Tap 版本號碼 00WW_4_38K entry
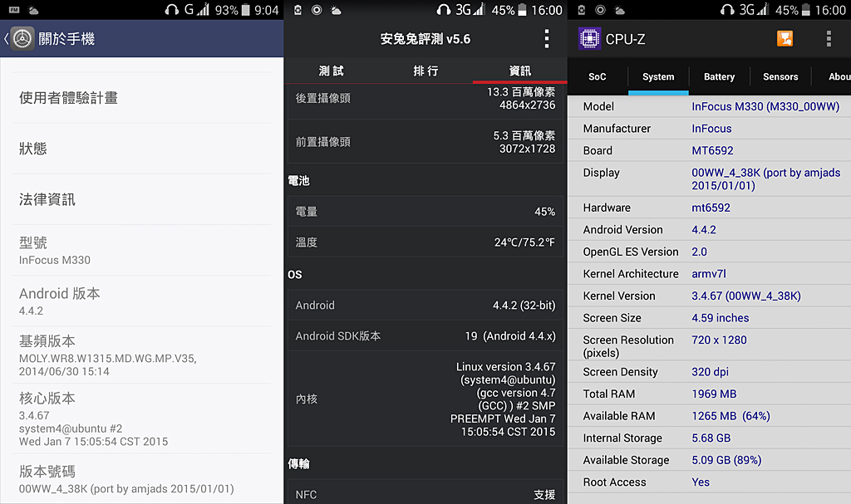 (141, 479)
